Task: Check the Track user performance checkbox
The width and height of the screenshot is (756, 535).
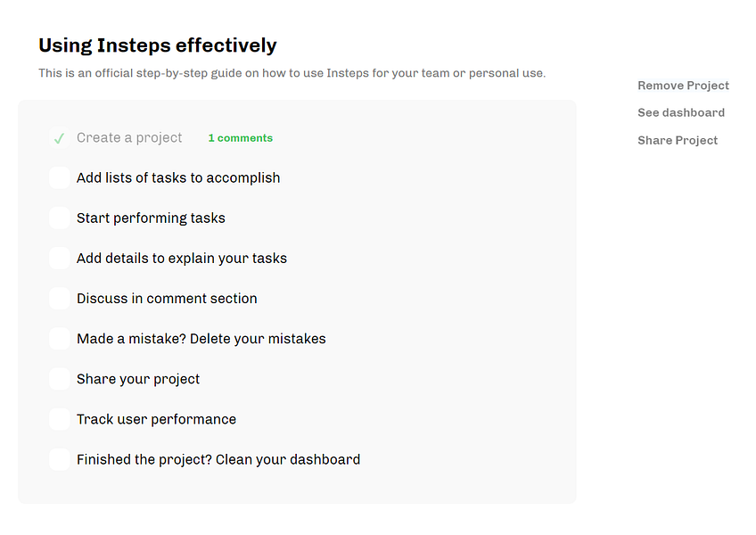Action: (59, 419)
